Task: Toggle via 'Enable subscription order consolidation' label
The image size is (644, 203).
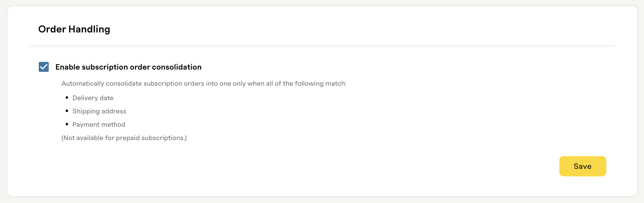Action: coord(128,67)
